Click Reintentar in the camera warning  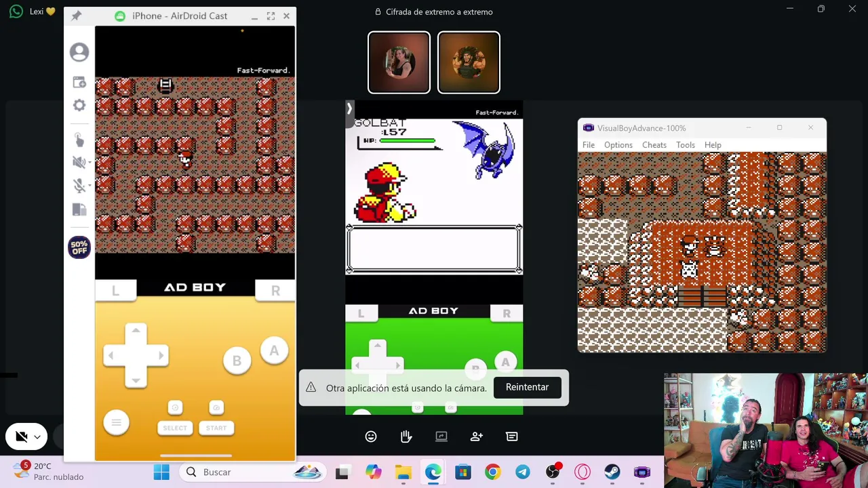(x=527, y=387)
